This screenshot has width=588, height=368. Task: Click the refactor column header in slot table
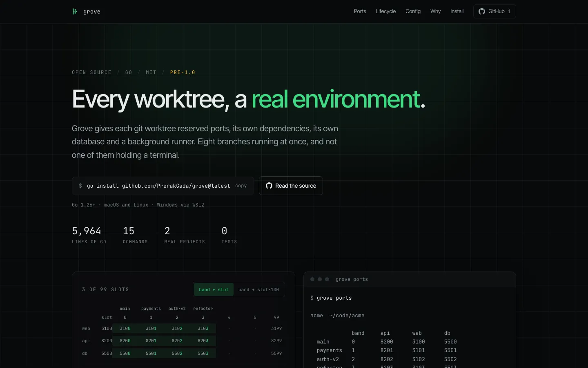[203, 309]
